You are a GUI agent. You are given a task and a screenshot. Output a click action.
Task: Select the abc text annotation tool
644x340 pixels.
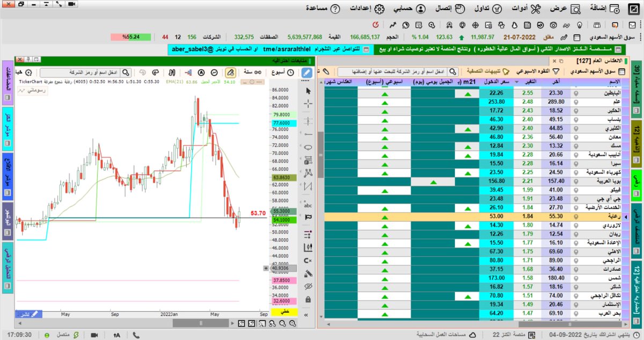308,204
